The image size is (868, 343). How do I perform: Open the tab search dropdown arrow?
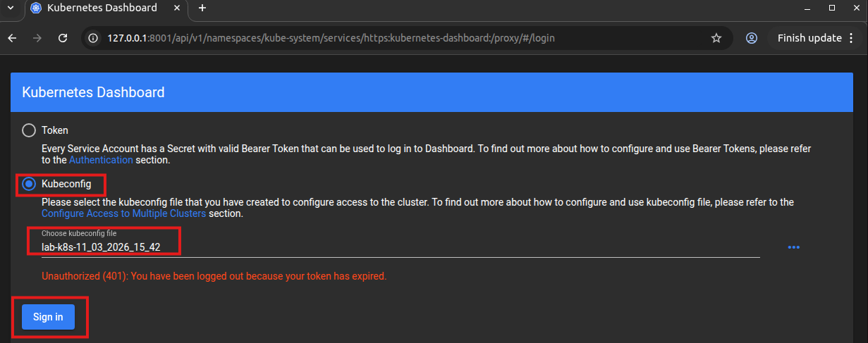[x=10, y=8]
